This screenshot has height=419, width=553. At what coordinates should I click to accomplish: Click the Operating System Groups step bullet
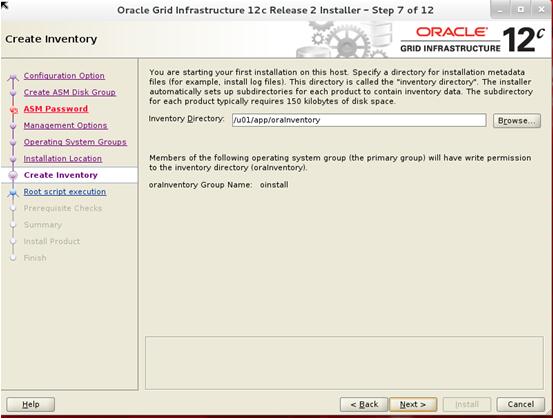tap(13, 142)
